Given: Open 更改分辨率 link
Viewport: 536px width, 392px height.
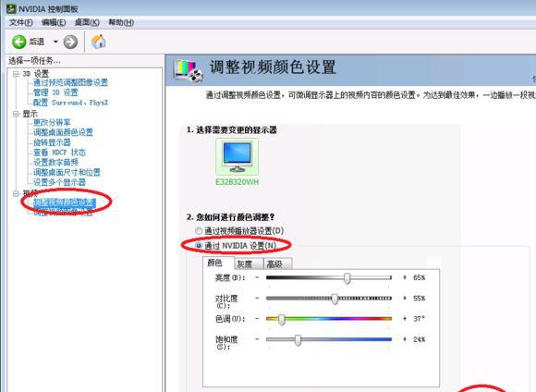Looking at the screenshot, I should pos(52,122).
